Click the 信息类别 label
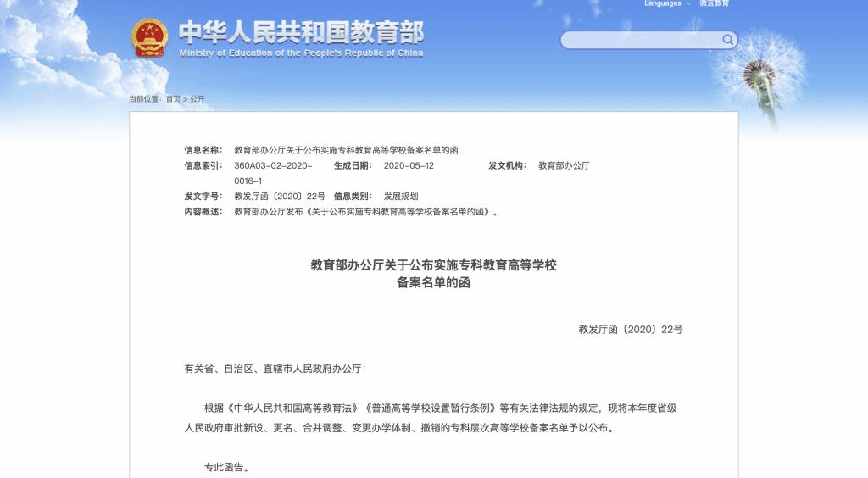 pos(353,197)
